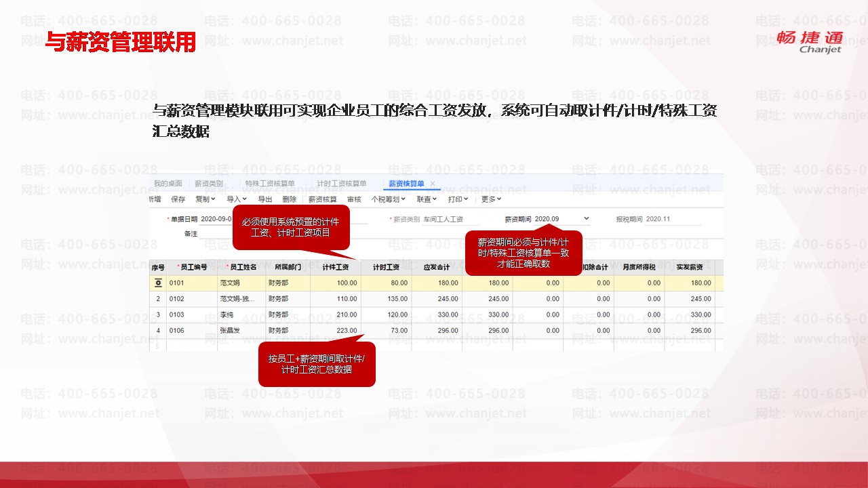Click the 计件工资 column header

coord(336,267)
